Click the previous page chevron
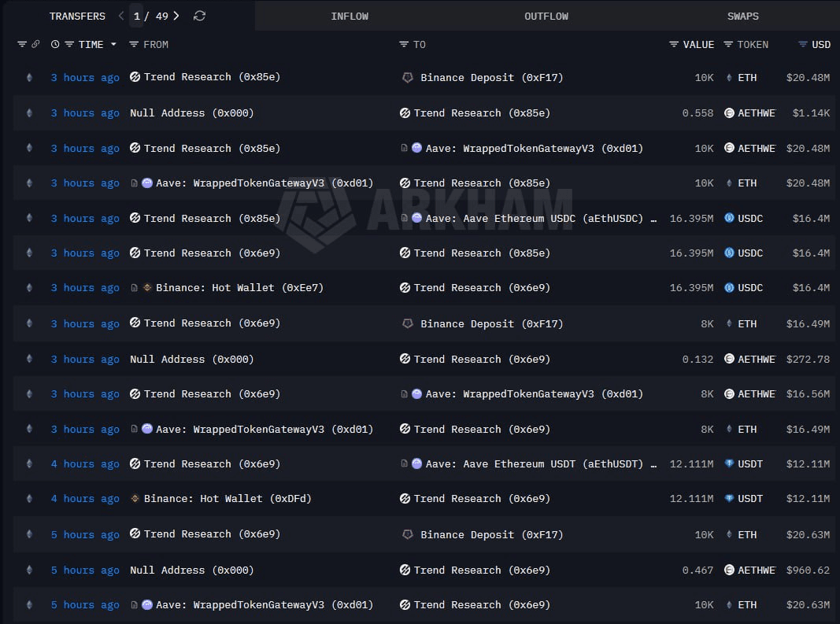This screenshot has height=624, width=840. (120, 15)
